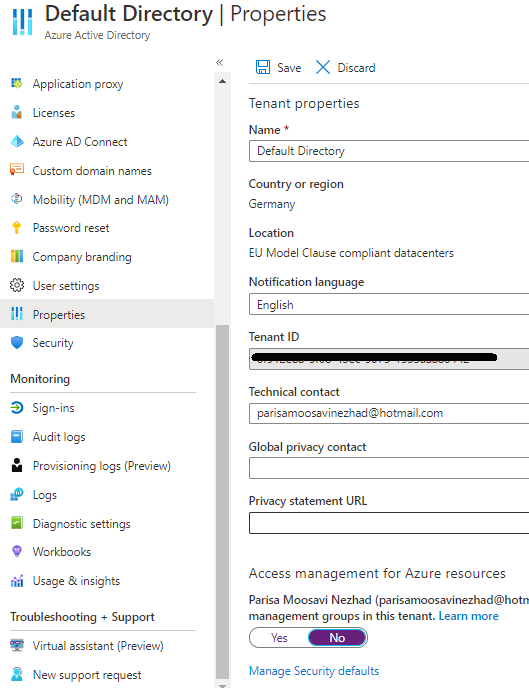This screenshot has height=688, width=529.
Task: Click the Logs icon under Monitoring
Action: coord(17,494)
